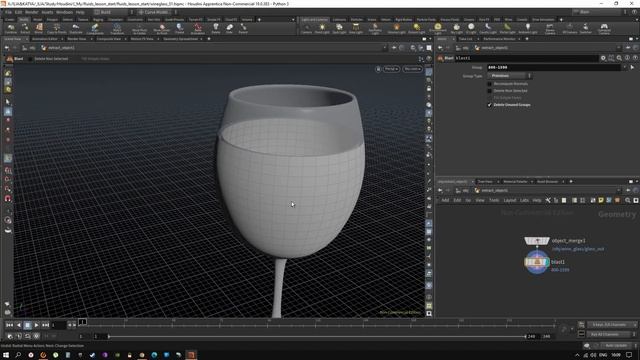The image size is (640, 360).
Task: Toggle Recompute Normals checkbox
Action: [489, 84]
